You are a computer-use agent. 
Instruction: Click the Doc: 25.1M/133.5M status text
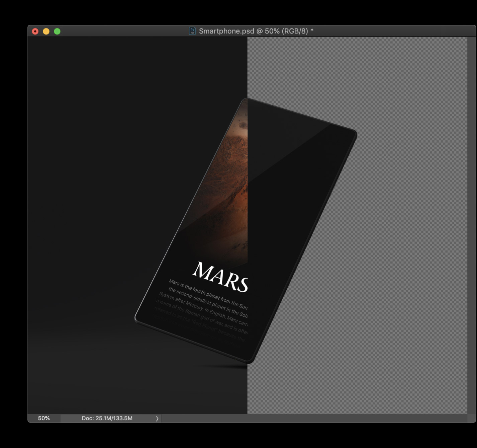click(x=107, y=418)
